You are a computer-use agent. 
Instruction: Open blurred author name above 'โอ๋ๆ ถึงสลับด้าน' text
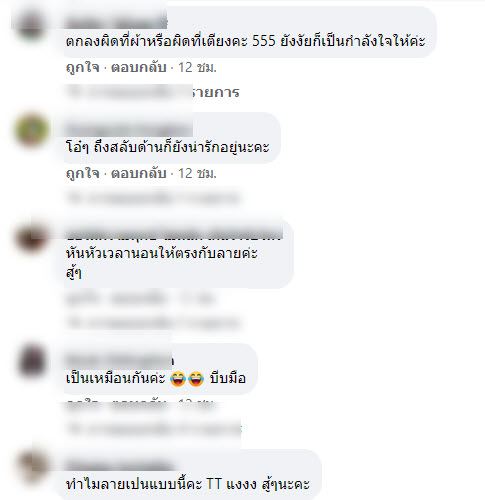click(128, 129)
